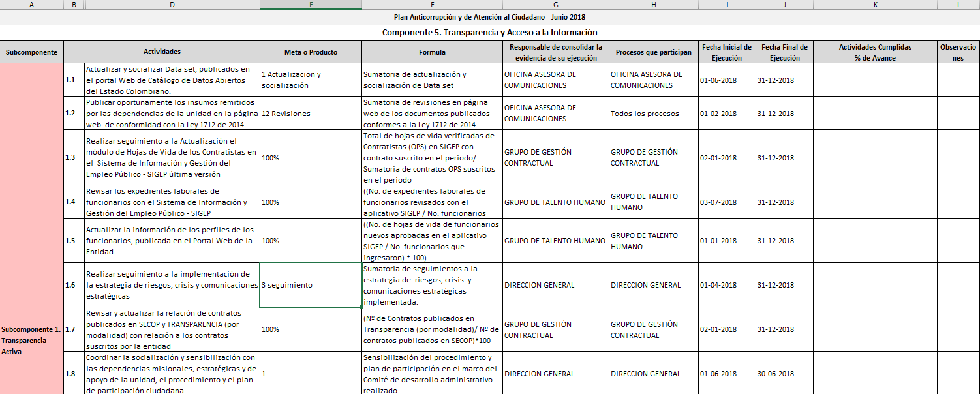Click the Todos los procesos cell
980x394 pixels.
pos(653,114)
